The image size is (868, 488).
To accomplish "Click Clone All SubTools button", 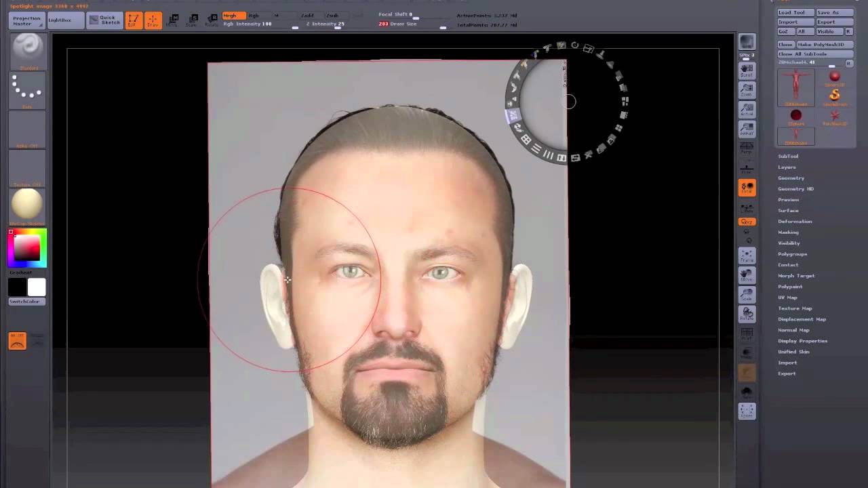I will [x=814, y=54].
